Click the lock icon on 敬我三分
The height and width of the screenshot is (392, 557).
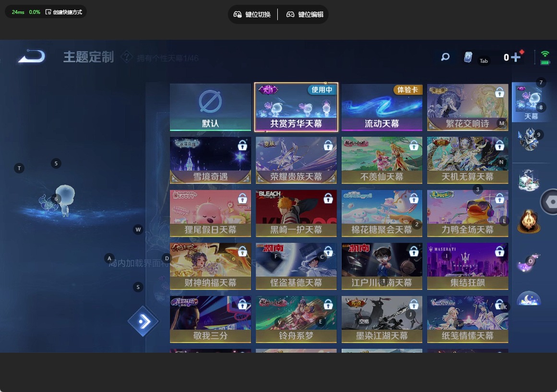coord(242,304)
